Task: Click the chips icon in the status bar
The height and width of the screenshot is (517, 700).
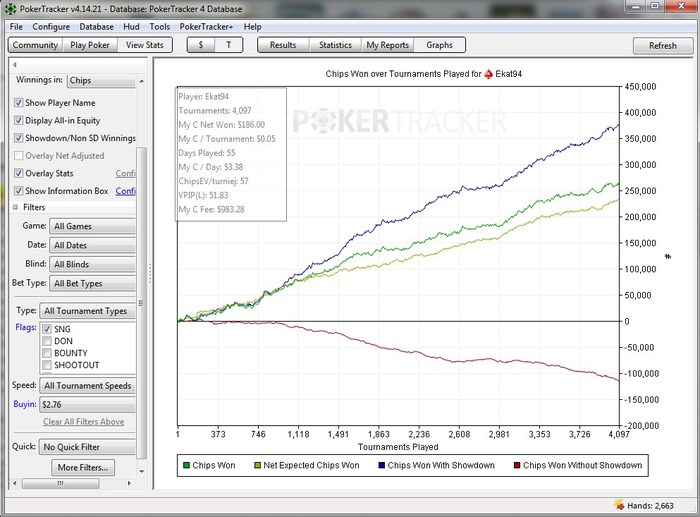Action: (x=619, y=505)
